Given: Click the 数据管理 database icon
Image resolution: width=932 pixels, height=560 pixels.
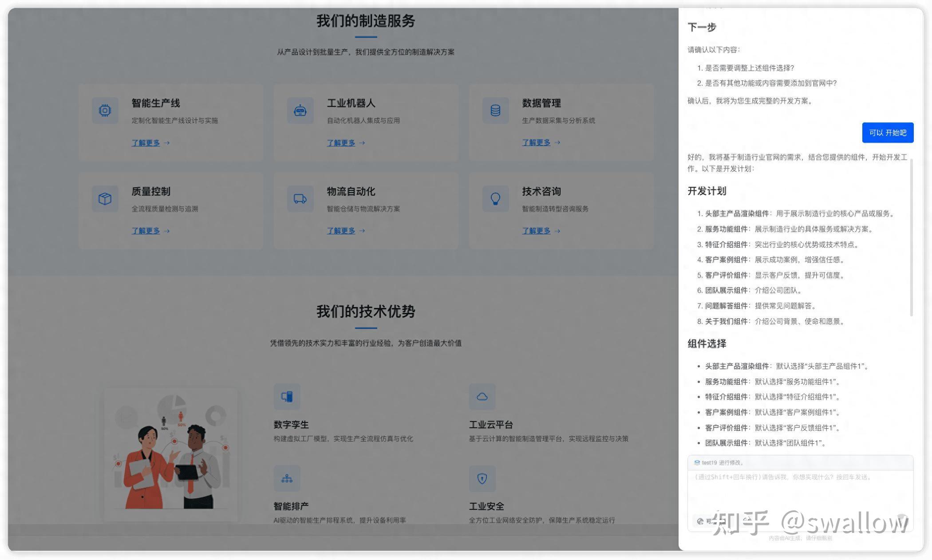Looking at the screenshot, I should (x=495, y=110).
